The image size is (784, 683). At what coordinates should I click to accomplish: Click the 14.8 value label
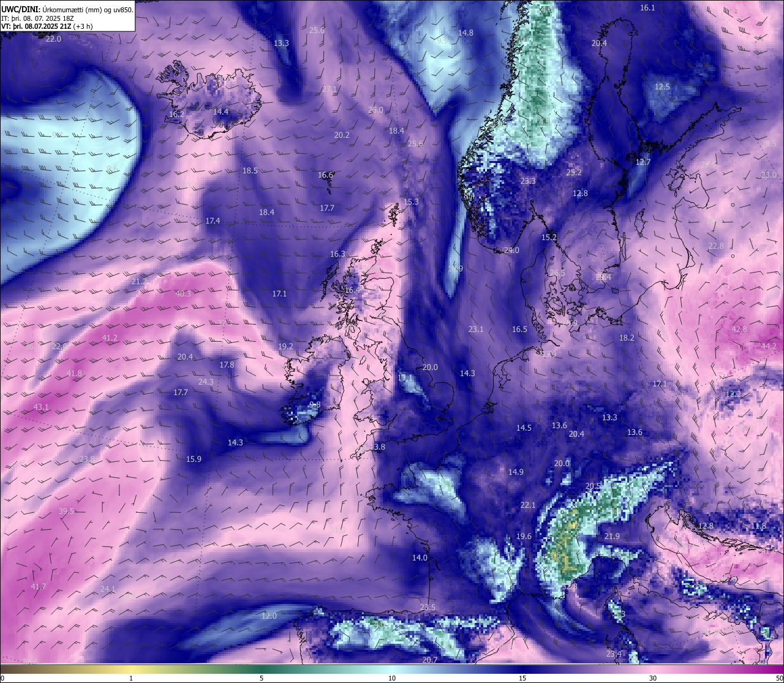pyautogui.click(x=466, y=32)
